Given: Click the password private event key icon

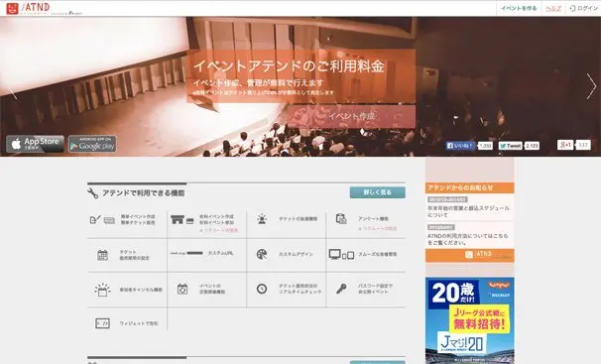Looking at the screenshot, I should [x=341, y=289].
